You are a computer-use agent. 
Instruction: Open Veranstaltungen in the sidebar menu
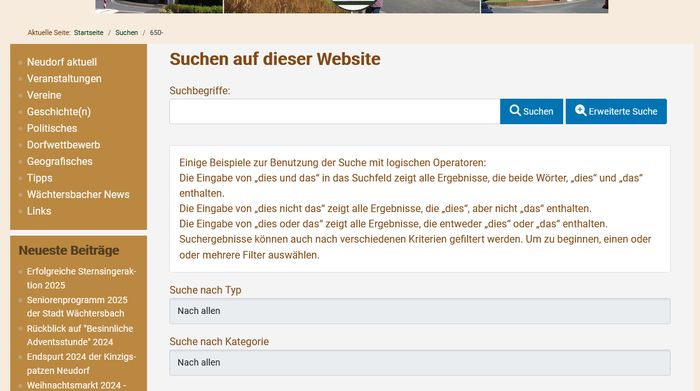[x=64, y=79]
